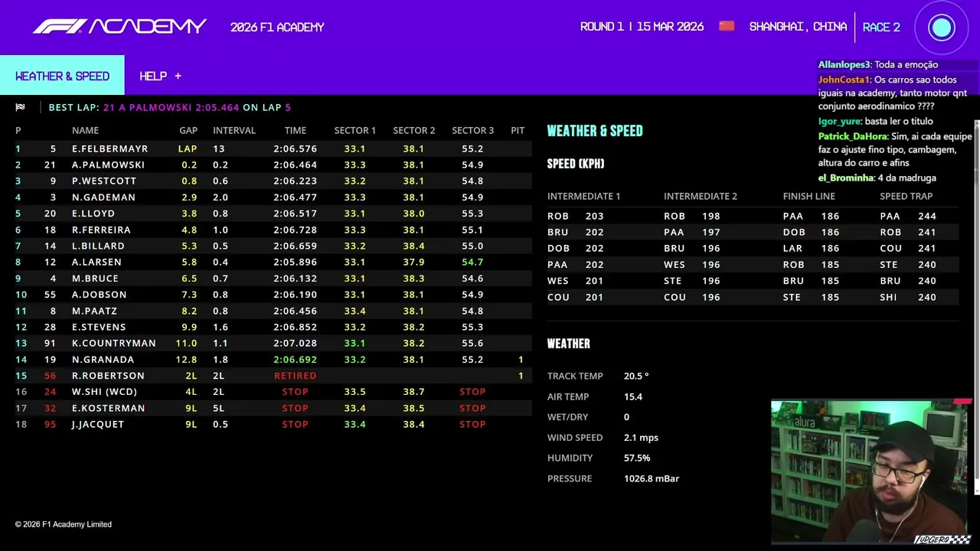The image size is (980, 551).
Task: Select driver E.Lloyd in the table
Action: (x=93, y=214)
